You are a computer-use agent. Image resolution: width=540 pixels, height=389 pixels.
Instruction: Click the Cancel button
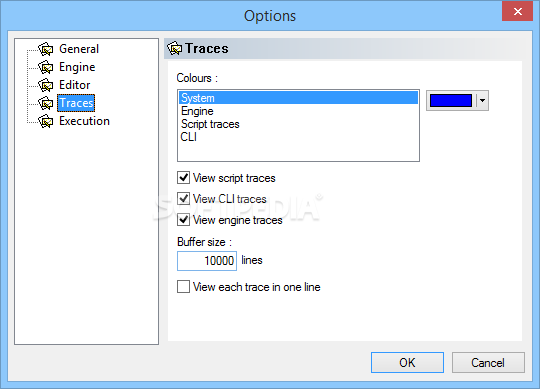pos(488,362)
